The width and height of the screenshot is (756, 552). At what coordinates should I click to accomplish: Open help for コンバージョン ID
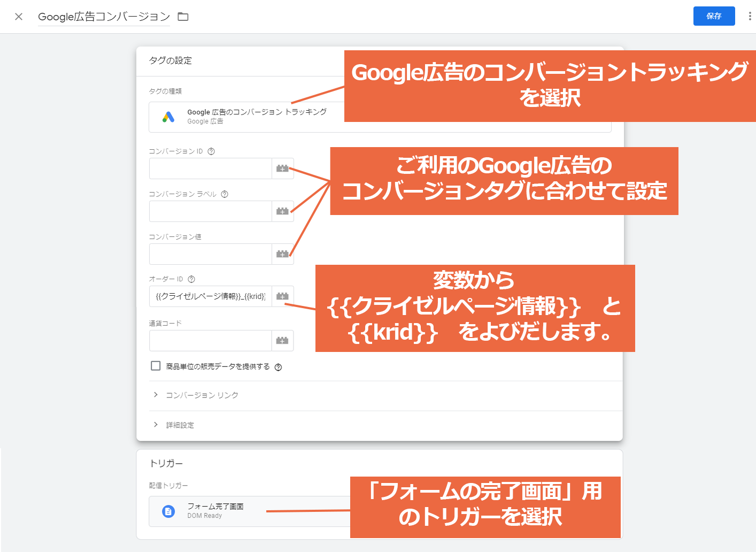211,151
